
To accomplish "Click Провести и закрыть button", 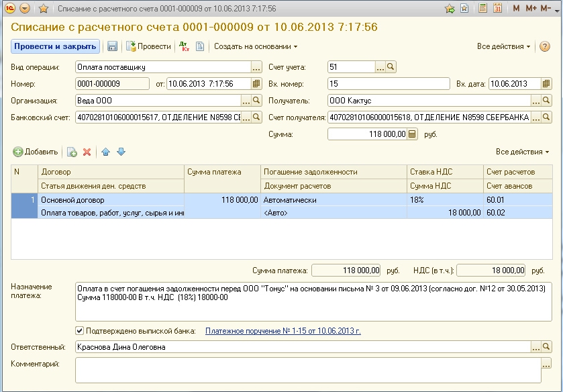I will (55, 46).
